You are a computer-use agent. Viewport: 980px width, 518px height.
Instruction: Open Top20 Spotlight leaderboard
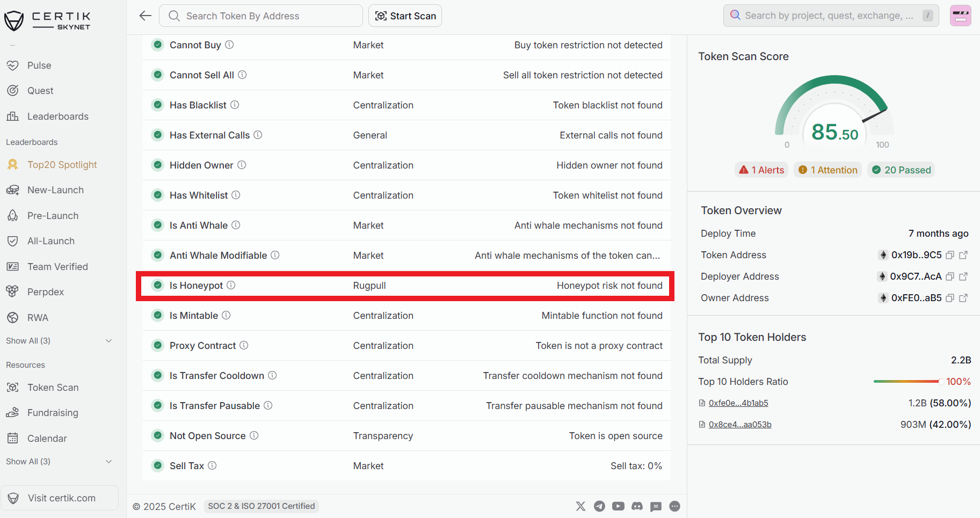(x=62, y=165)
